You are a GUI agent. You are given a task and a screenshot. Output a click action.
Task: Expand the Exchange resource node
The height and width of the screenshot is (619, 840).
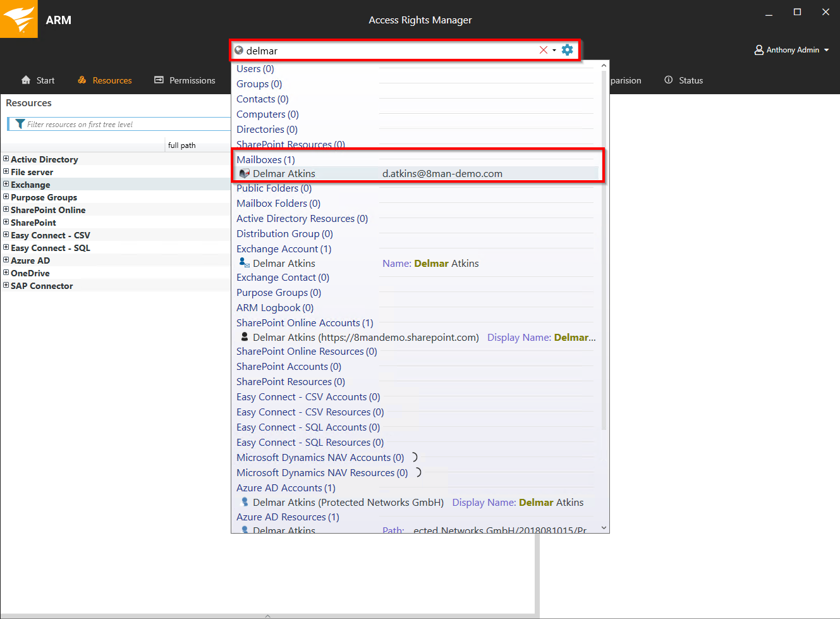6,185
